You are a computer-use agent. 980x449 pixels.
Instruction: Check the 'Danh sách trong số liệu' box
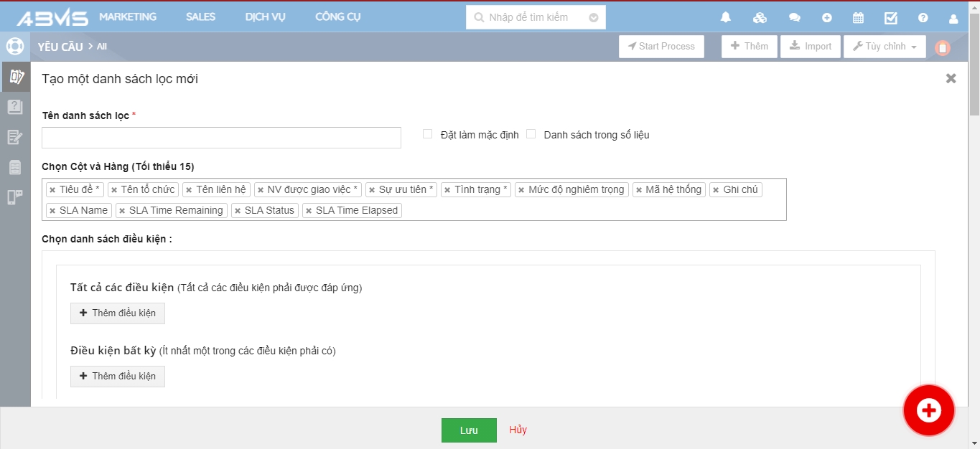tap(531, 134)
